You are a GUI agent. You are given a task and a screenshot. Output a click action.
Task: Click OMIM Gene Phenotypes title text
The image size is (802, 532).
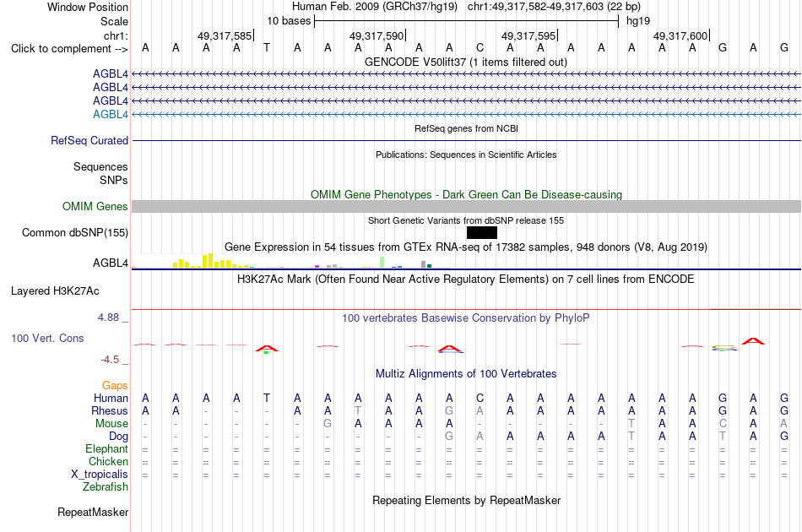pyautogui.click(x=467, y=195)
